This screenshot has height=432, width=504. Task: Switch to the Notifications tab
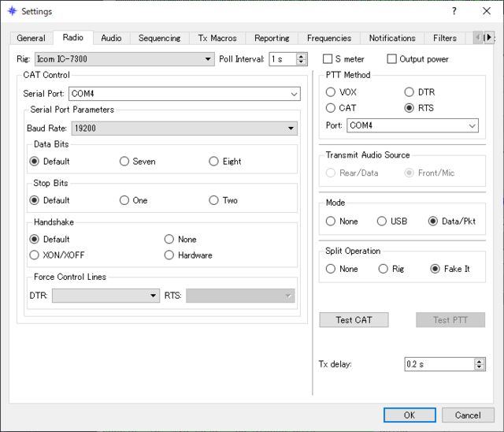point(392,38)
